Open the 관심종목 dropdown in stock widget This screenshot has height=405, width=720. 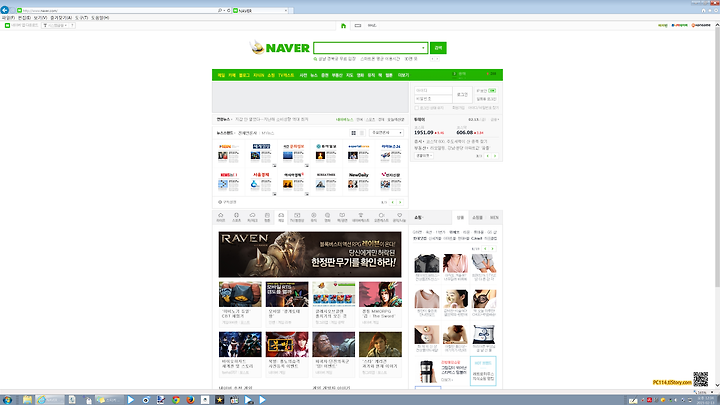click(424, 156)
